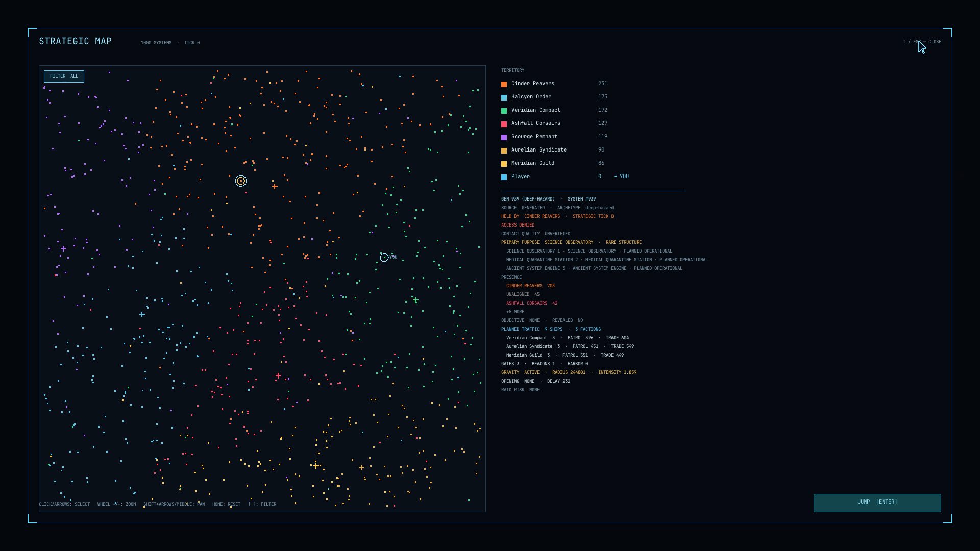
Task: Select the yellow Meridian Guild cross marker
Action: 316,465
